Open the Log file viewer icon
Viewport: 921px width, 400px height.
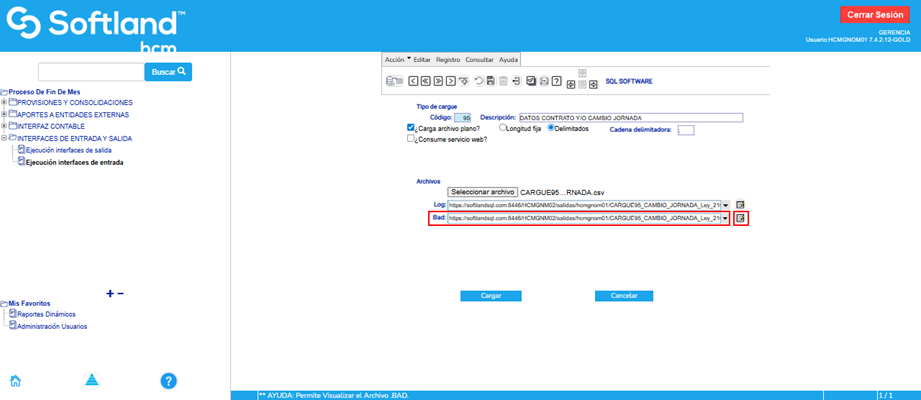(x=741, y=204)
